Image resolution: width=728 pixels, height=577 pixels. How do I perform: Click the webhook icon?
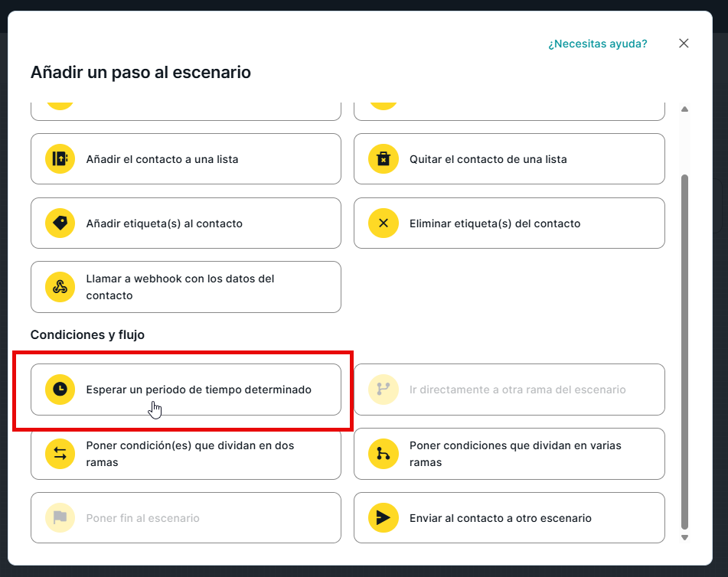click(x=60, y=287)
